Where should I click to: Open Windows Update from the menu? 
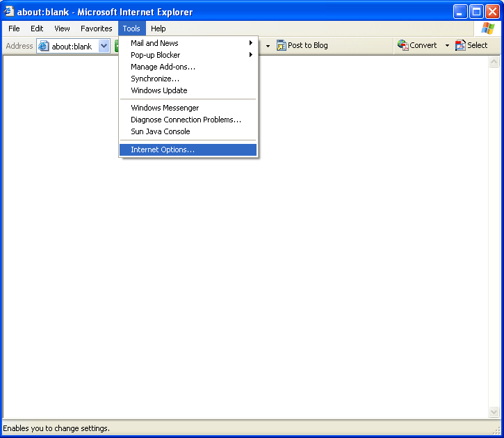[x=158, y=90]
